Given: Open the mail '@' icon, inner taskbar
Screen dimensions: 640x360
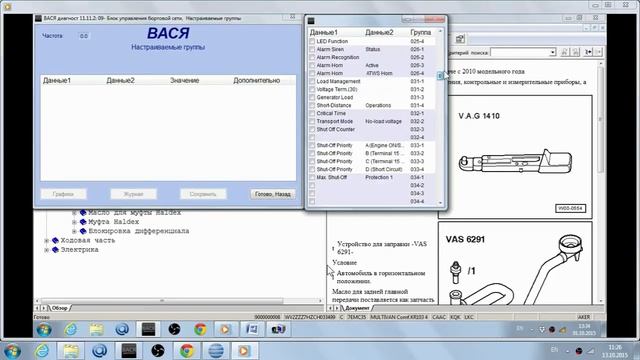Looking at the screenshot, I should pyautogui.click(x=122, y=329).
